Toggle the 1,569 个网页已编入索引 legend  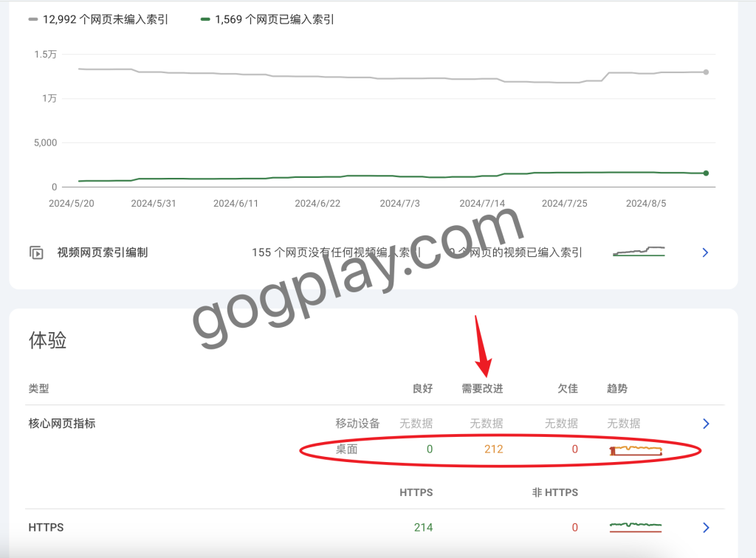267,19
